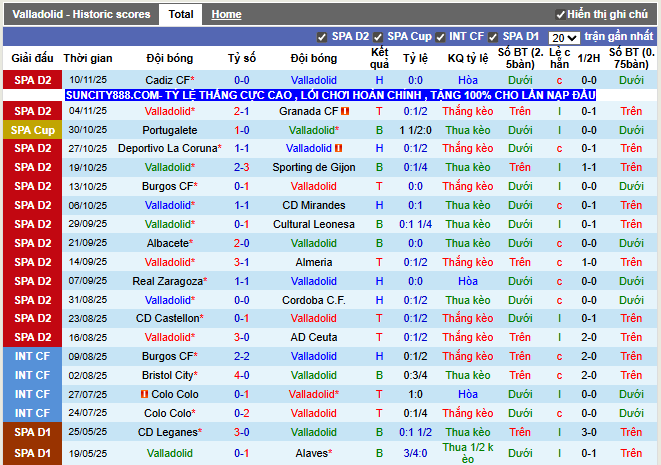661x465 pixels.
Task: Open Cultural Leonesa team link
Action: click(314, 224)
